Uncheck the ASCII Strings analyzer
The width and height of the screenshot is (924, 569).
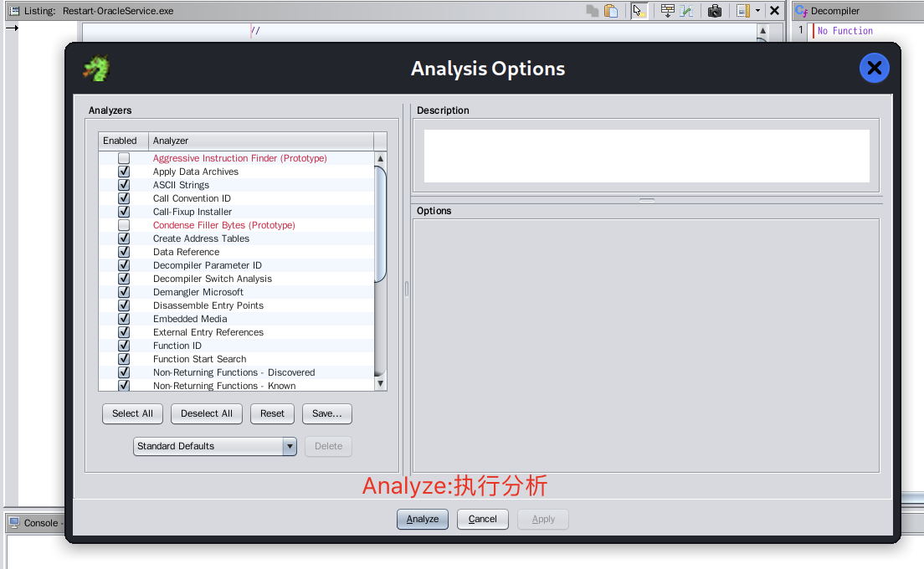pos(124,185)
